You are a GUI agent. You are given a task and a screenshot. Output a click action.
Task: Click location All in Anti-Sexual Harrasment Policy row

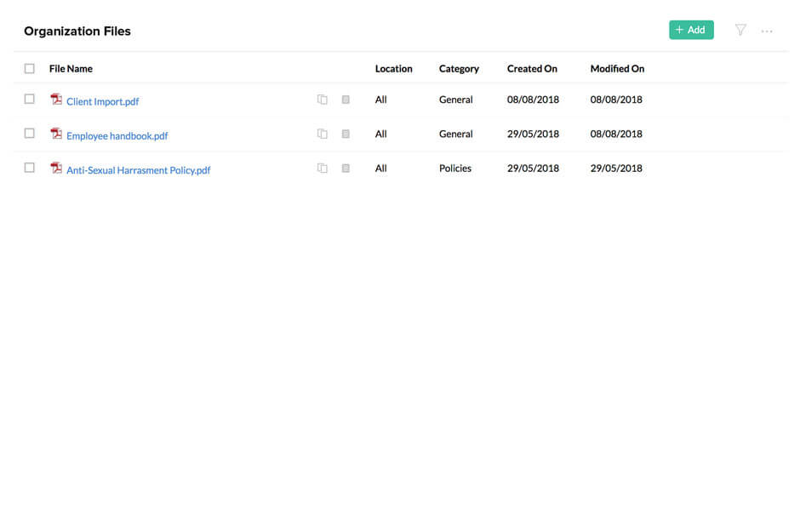coord(380,168)
